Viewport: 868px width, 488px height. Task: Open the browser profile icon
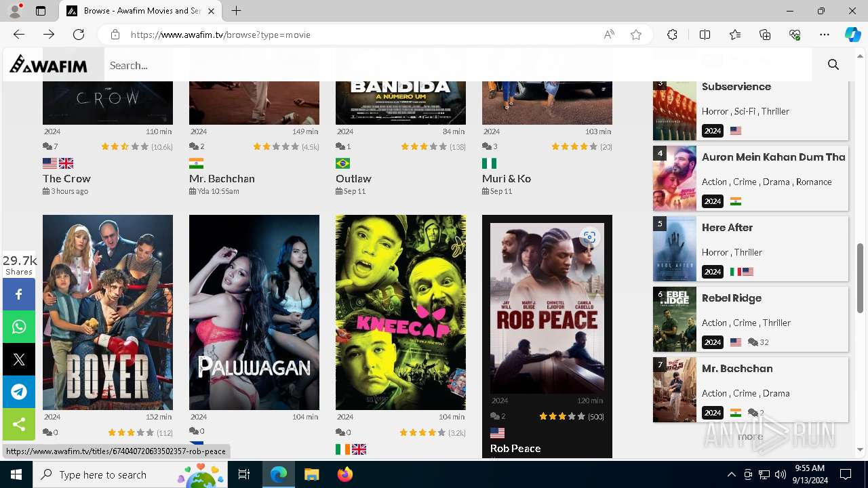pos(15,11)
